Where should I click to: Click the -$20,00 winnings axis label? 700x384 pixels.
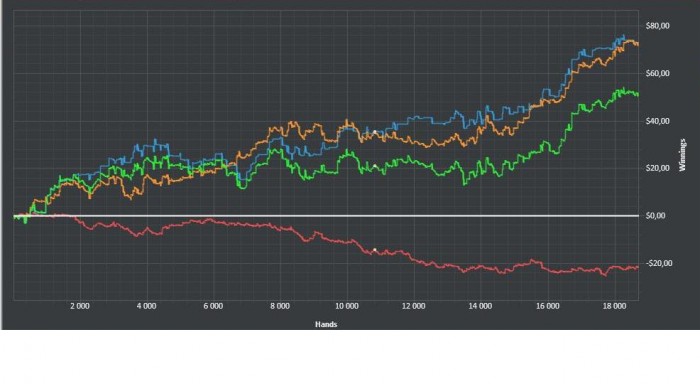(x=658, y=263)
